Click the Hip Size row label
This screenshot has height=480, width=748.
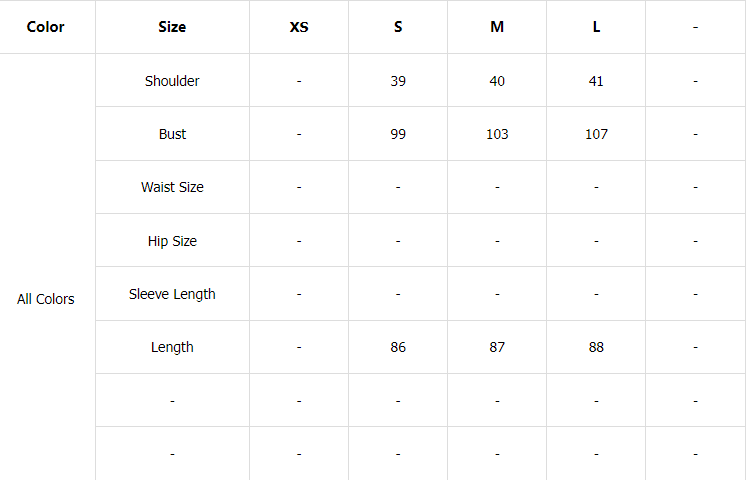(172, 241)
